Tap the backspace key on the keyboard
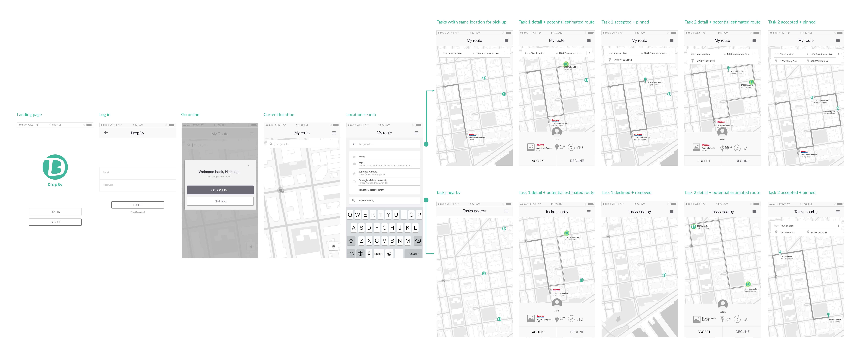Viewport: 868px width, 352px height. 418,241
